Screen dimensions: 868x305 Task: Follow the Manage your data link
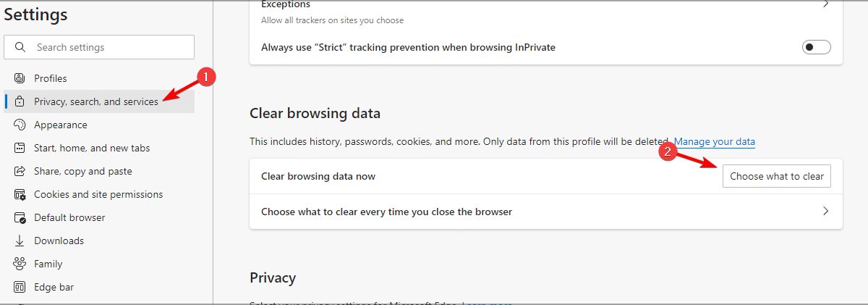(715, 141)
